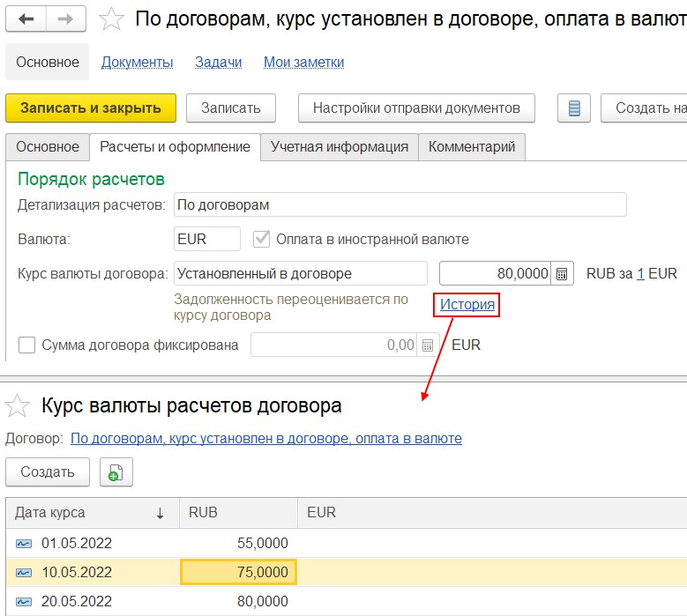687x616 pixels.
Task: Switch to Учетная информация tab
Action: [x=339, y=147]
